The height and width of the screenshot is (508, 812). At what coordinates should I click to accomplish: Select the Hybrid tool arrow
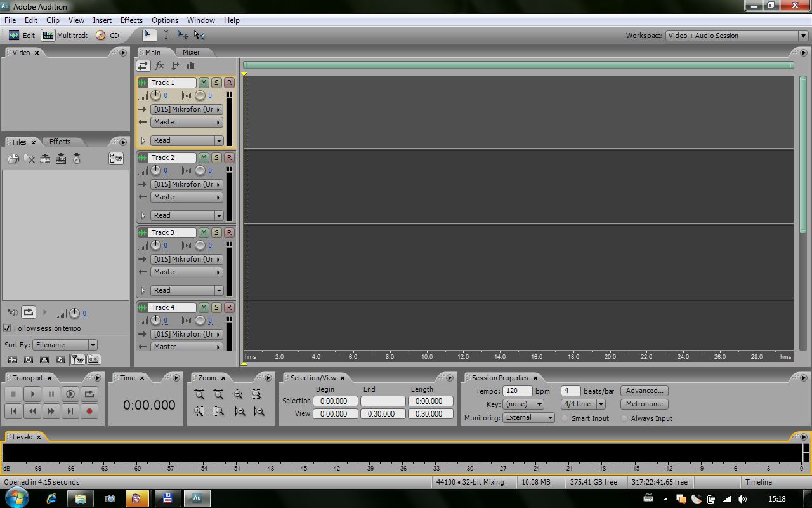(148, 36)
